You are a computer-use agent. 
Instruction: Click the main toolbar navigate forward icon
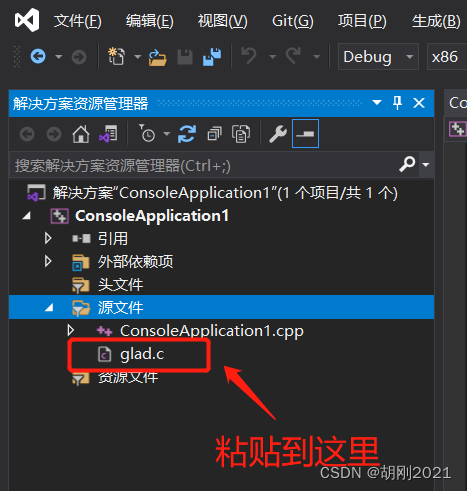point(79,57)
